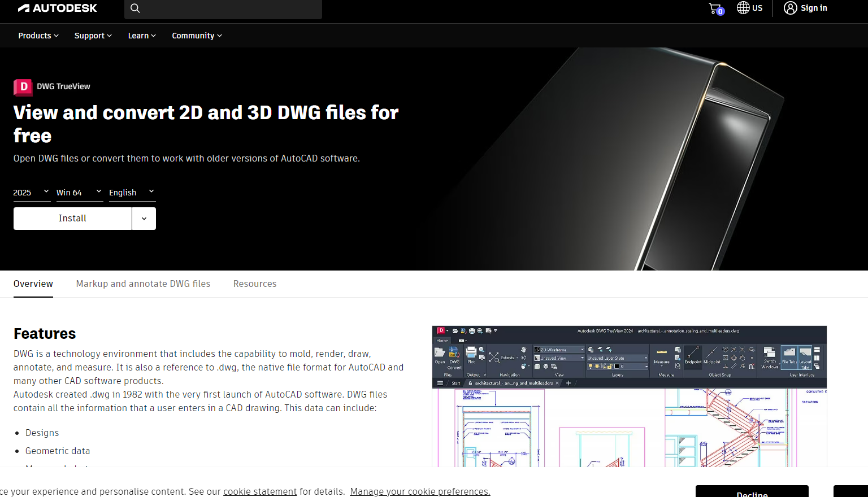Image resolution: width=868 pixels, height=497 pixels.
Task: Click the DWG TrueView product name text
Action: pos(63,86)
